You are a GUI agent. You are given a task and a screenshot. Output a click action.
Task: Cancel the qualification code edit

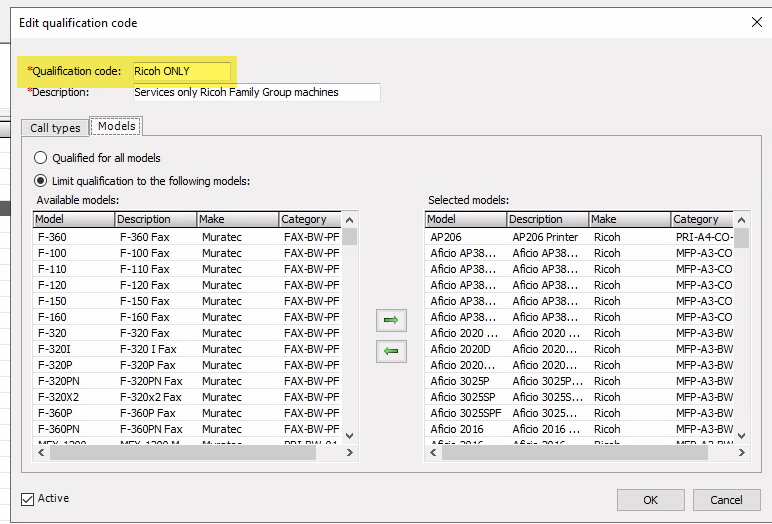click(x=726, y=500)
